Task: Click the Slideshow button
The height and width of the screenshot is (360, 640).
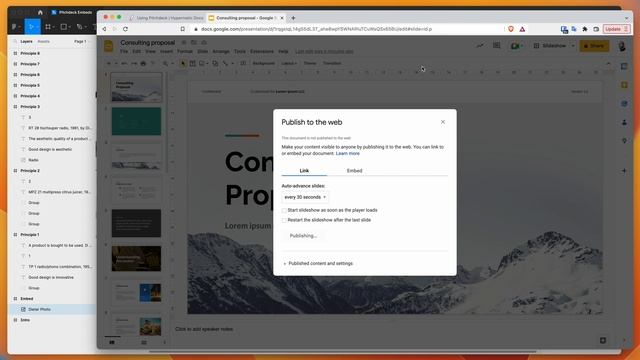Action: (550, 46)
